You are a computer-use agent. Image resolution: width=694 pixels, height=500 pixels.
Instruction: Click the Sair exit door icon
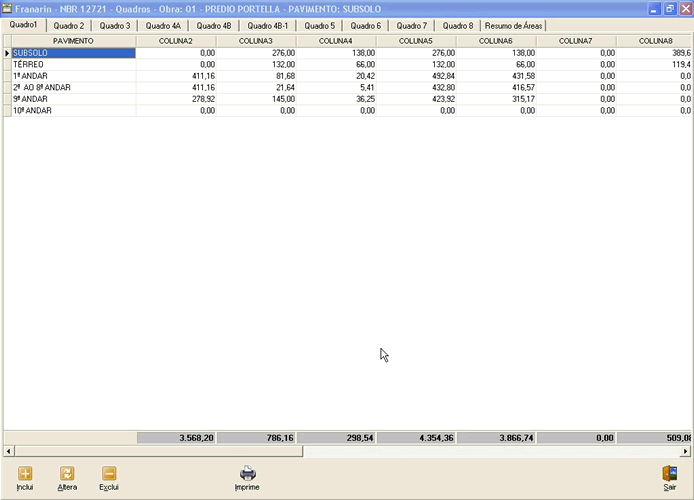tap(670, 473)
